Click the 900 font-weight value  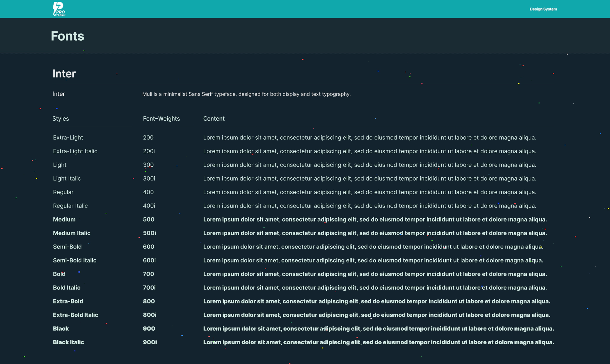pyautogui.click(x=149, y=329)
